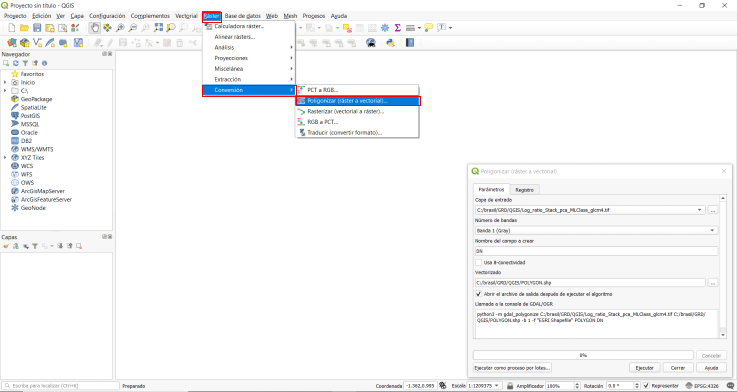Open the Help book icon in toolbar
737x392 pixels.
(410, 43)
